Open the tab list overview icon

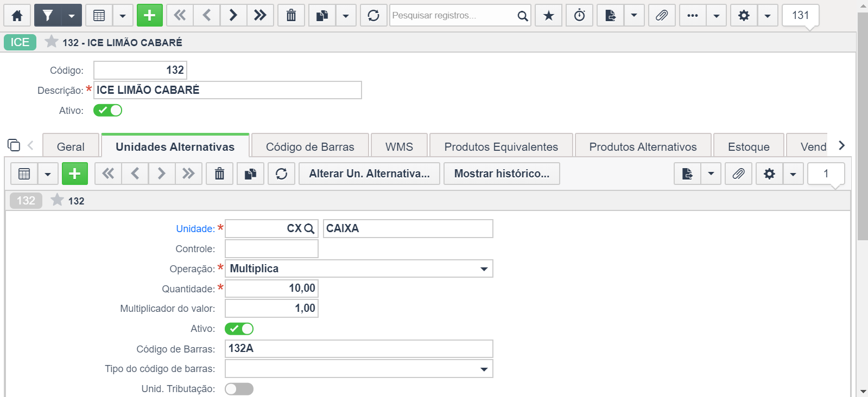click(14, 145)
